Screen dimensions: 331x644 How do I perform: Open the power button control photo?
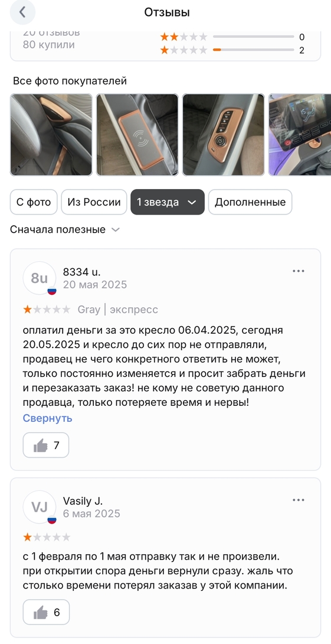click(x=224, y=135)
